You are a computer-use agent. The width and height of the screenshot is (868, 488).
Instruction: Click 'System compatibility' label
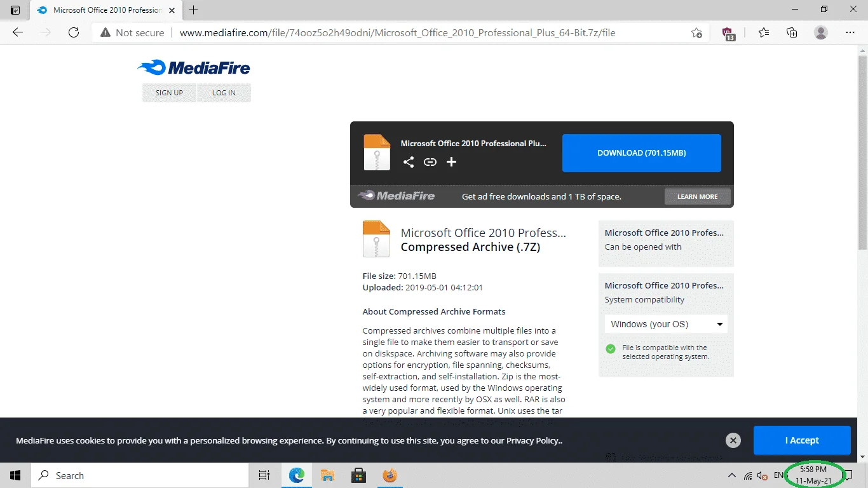pos(644,299)
